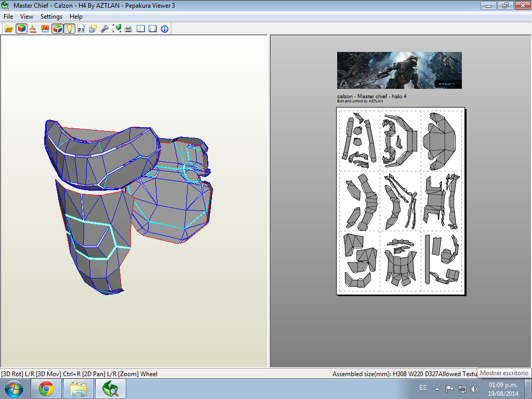532x399 pixels.
Task: Click the single right-pane layout icon
Action: (153, 29)
